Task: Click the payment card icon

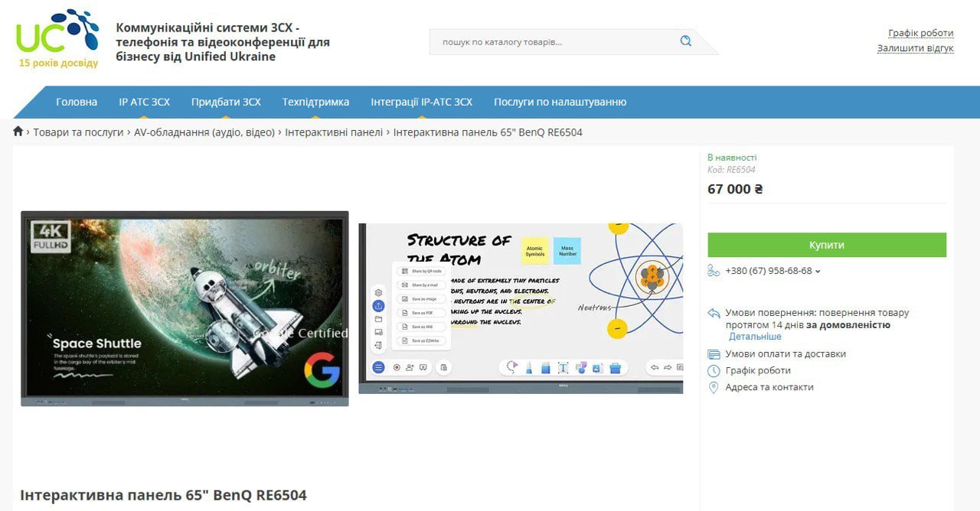Action: tap(714, 354)
